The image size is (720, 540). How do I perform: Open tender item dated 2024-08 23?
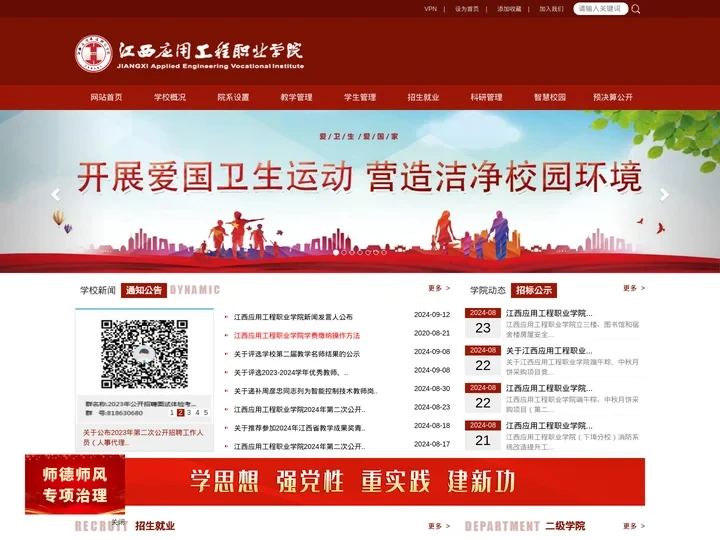click(555, 324)
